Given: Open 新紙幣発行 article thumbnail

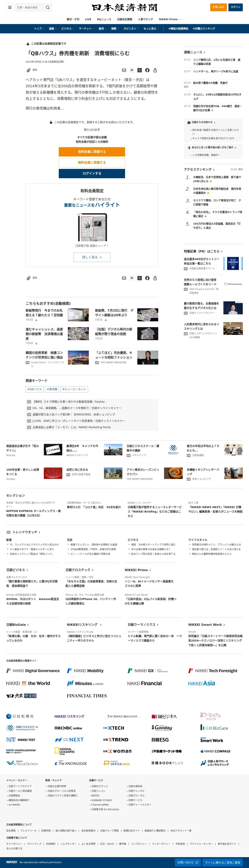Looking at the screenshot, I should click(78, 315).
